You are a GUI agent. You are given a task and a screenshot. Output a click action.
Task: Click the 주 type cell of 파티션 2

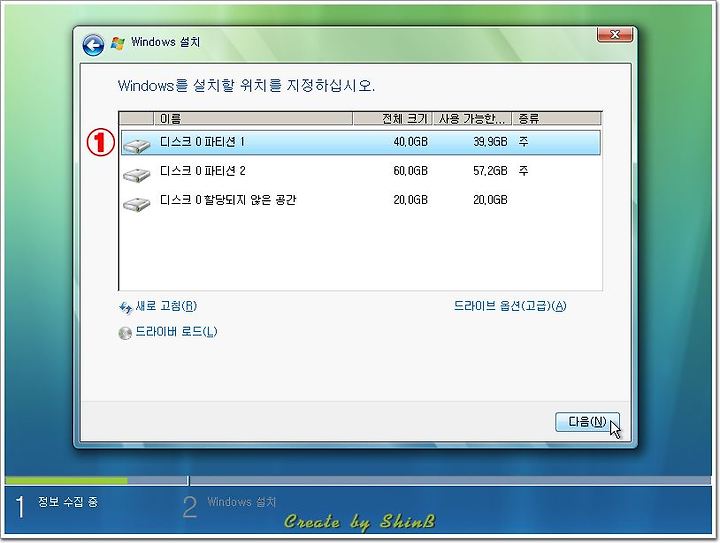click(523, 171)
